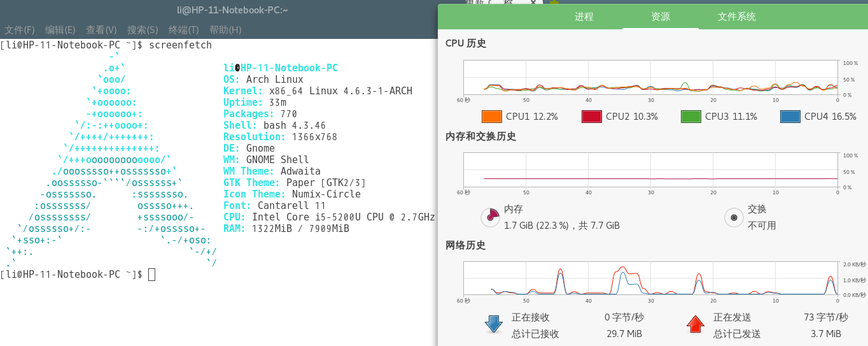Click the CPU history graph

coord(651,78)
